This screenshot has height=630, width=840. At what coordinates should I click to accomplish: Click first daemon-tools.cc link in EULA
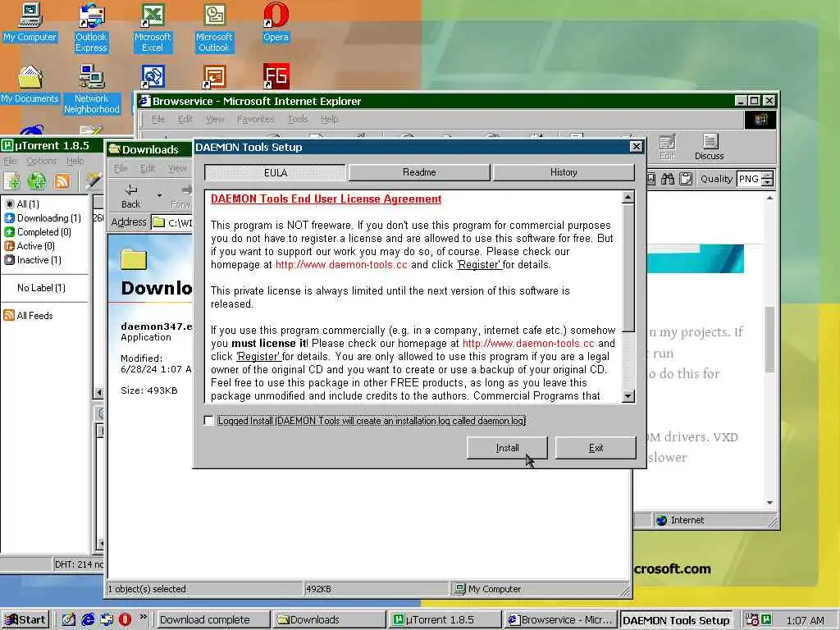[x=341, y=265]
